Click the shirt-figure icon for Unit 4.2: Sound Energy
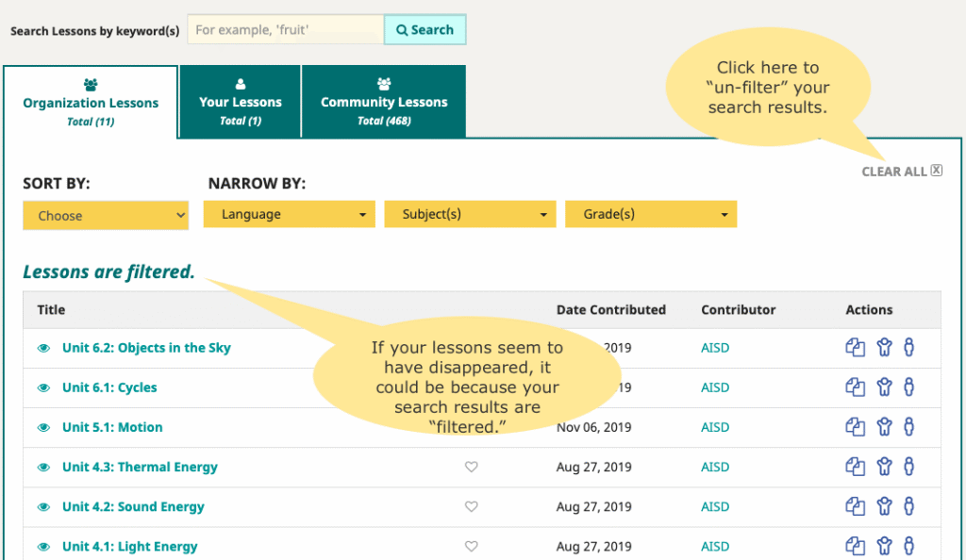The height and width of the screenshot is (560, 966). [x=884, y=506]
